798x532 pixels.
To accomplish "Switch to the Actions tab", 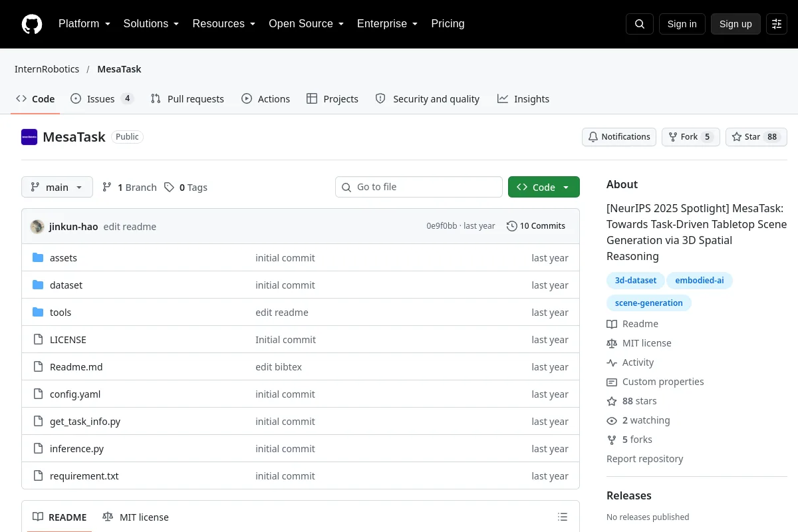I will tap(265, 99).
